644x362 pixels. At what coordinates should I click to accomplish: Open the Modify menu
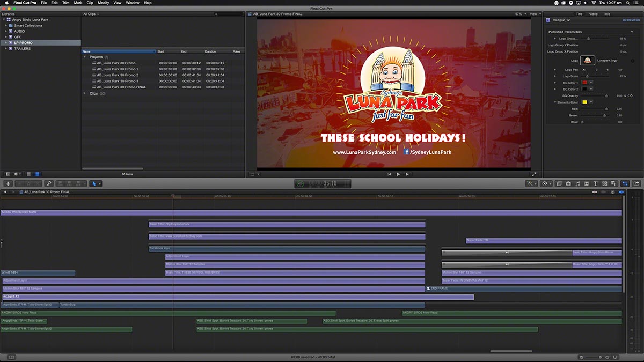[x=103, y=3]
